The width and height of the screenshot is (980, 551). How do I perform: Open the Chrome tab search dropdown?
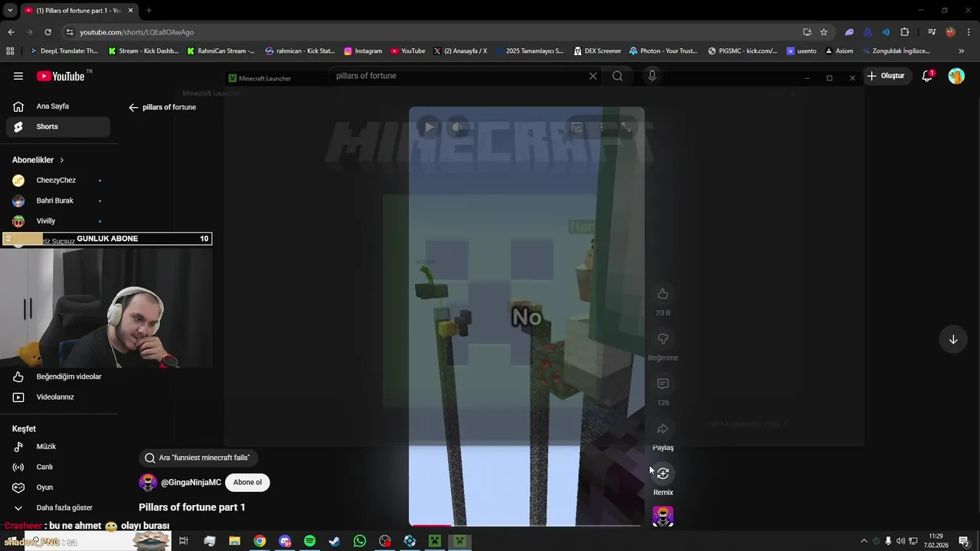click(x=10, y=11)
